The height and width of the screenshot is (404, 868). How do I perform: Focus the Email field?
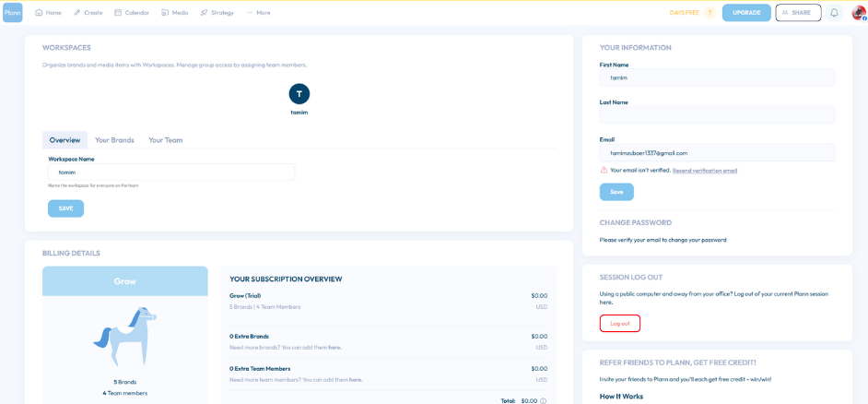point(717,153)
